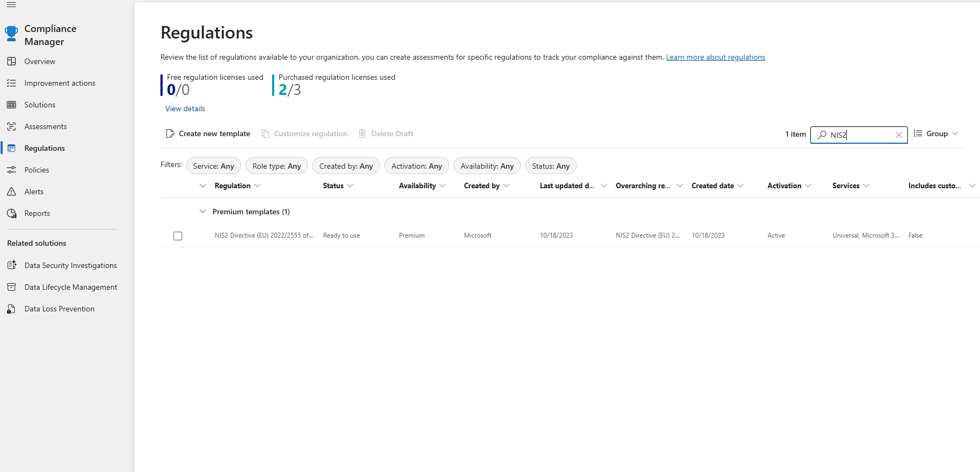Click the Ready to use status cell
Viewport: 980px width, 472px height.
pos(341,235)
